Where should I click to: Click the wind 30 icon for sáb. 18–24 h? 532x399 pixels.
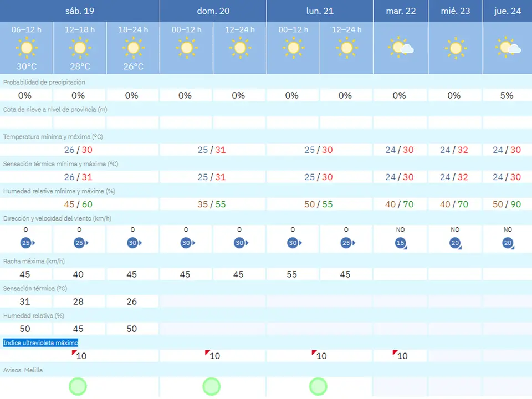pos(134,243)
